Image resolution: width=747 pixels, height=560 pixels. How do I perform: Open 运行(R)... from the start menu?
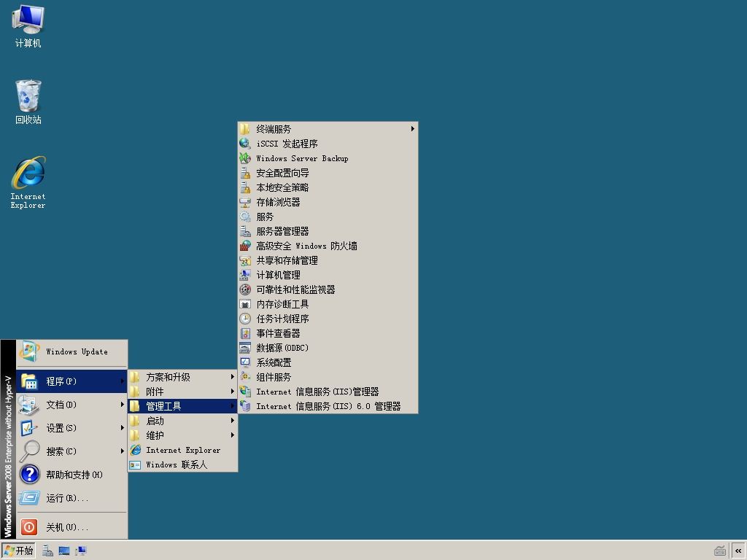(72, 498)
